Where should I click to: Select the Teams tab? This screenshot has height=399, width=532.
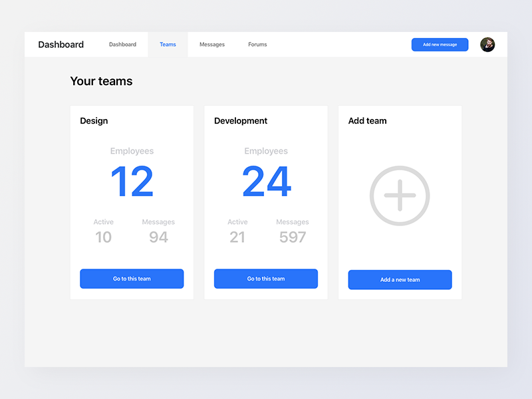pyautogui.click(x=168, y=45)
